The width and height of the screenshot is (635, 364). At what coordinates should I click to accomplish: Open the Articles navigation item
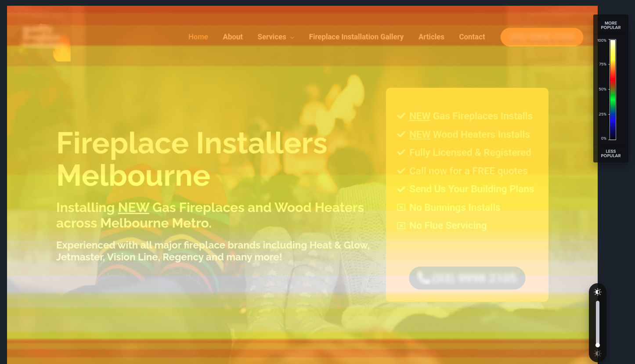point(431,37)
